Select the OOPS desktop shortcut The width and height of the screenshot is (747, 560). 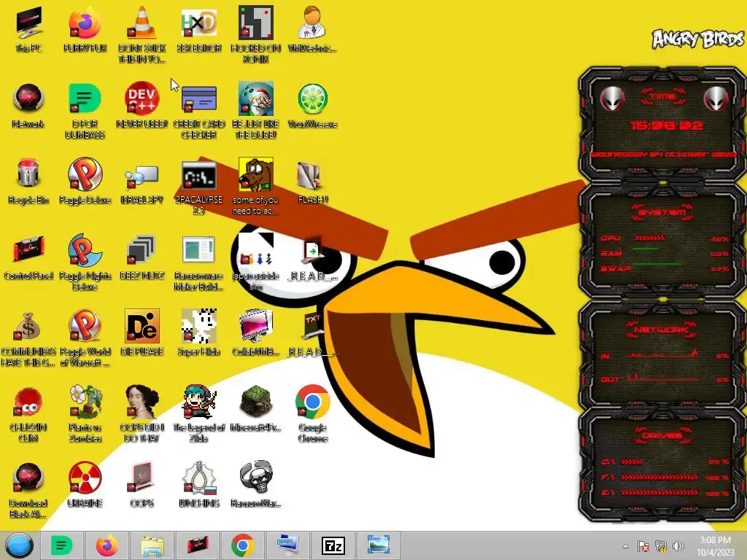[x=142, y=484]
